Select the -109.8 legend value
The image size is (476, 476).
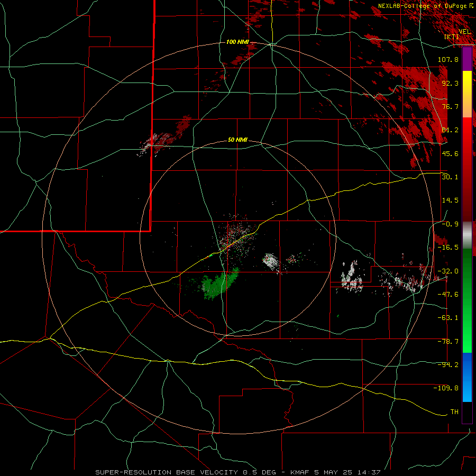pos(446,388)
